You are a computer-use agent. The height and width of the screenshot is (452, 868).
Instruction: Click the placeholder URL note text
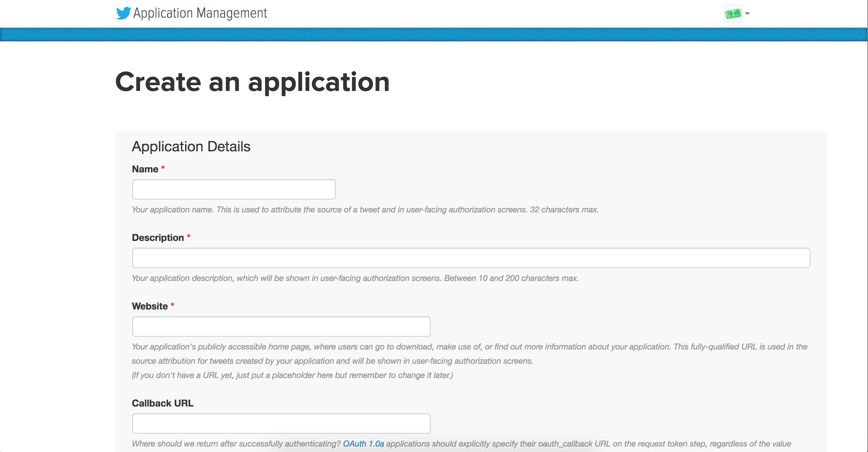pos(292,375)
